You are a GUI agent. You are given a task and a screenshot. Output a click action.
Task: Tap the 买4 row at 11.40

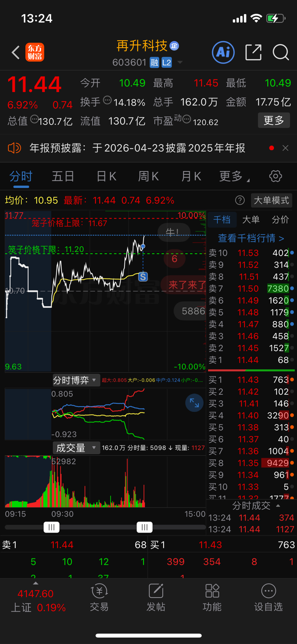tap(251, 416)
